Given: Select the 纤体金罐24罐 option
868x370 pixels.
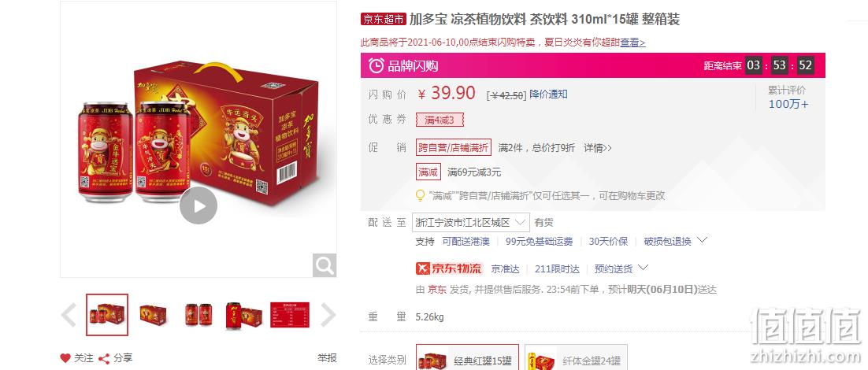Looking at the screenshot, I should 576,360.
